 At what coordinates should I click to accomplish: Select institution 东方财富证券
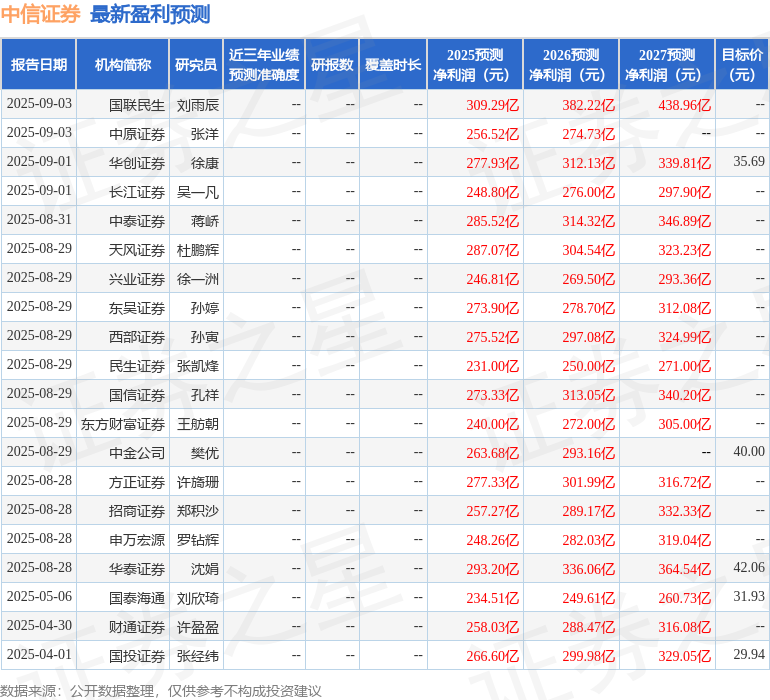123,424
